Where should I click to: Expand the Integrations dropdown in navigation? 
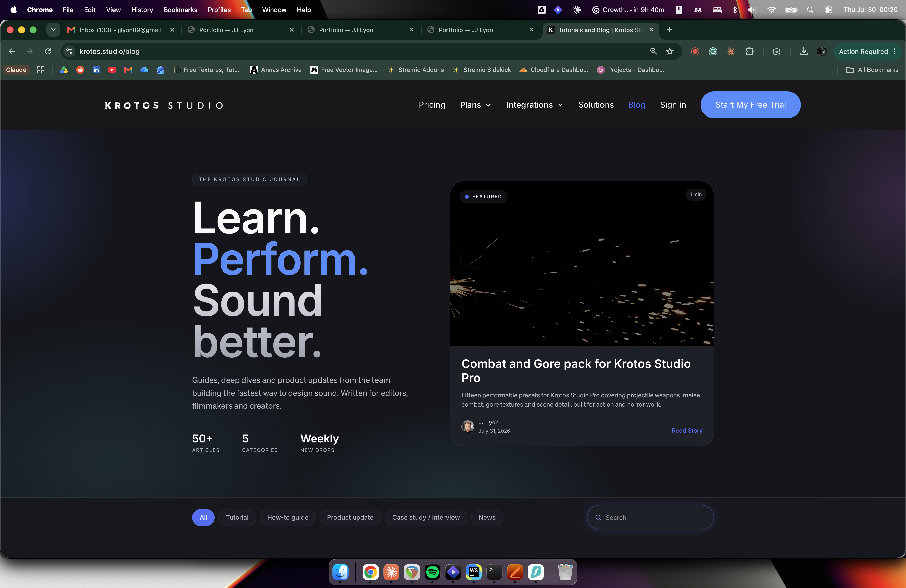pos(535,105)
